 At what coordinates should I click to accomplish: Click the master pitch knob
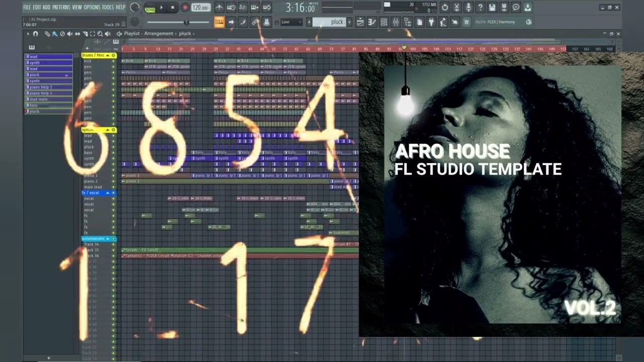click(x=134, y=22)
